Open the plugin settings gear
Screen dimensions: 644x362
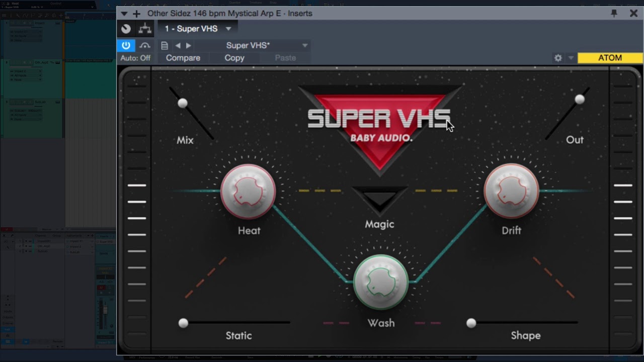[558, 58]
